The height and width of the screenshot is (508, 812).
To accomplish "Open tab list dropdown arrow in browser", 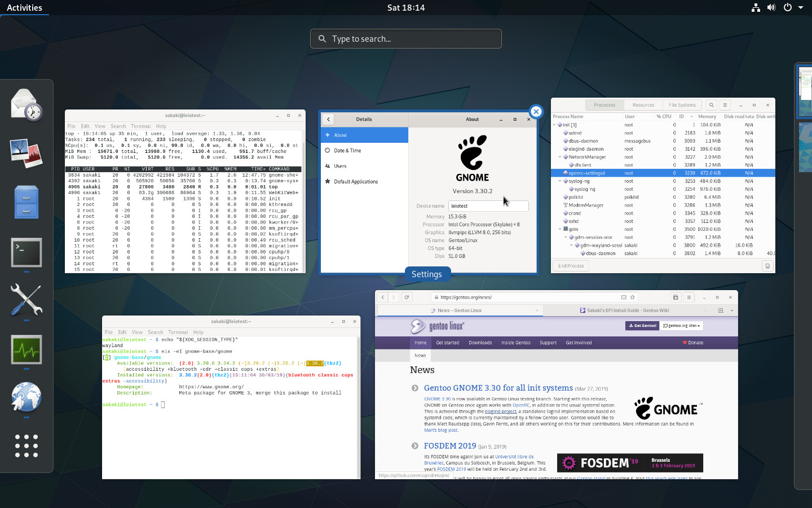I will (732, 310).
